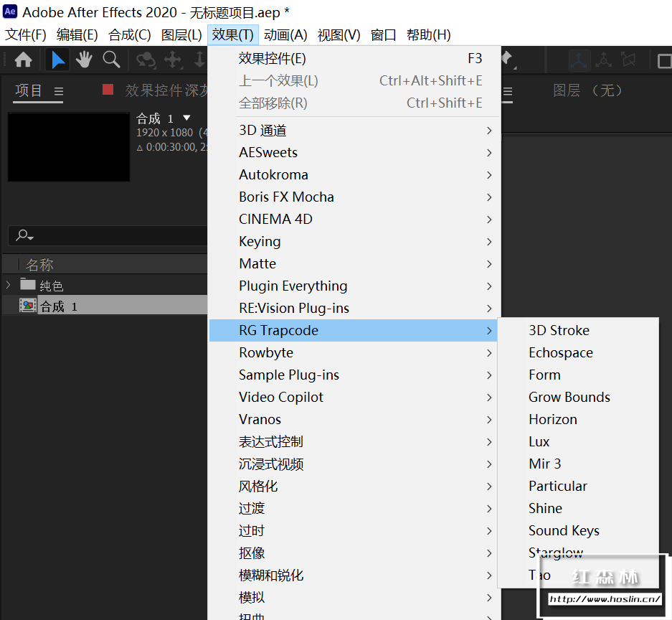Screen dimensions: 672x620
Task: Click the After Effects app logo
Action: [x=10, y=11]
